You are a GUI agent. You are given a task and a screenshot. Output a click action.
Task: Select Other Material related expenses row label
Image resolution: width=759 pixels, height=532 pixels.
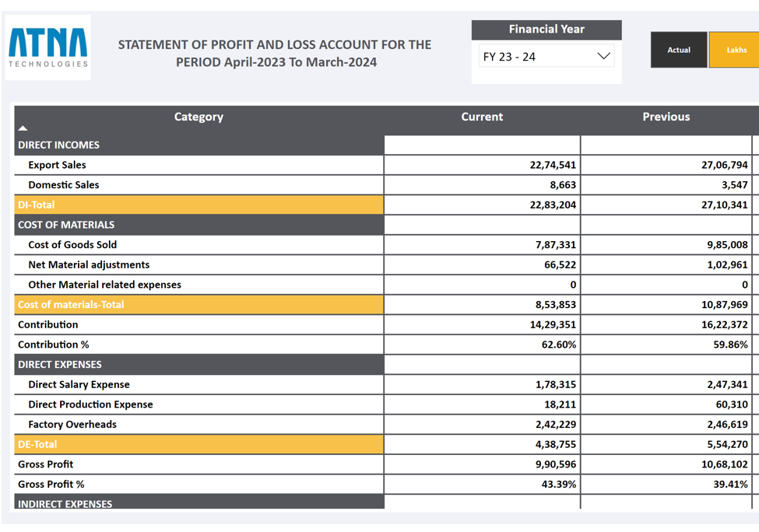pyautogui.click(x=104, y=285)
